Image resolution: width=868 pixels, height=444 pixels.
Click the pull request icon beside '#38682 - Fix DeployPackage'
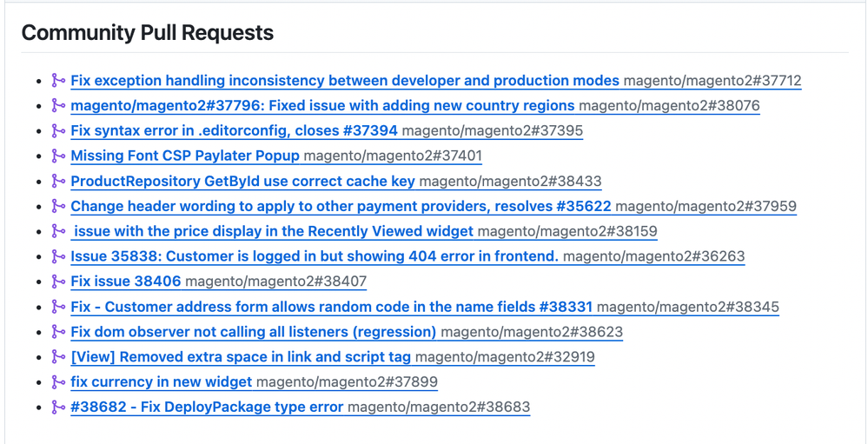[58, 408]
